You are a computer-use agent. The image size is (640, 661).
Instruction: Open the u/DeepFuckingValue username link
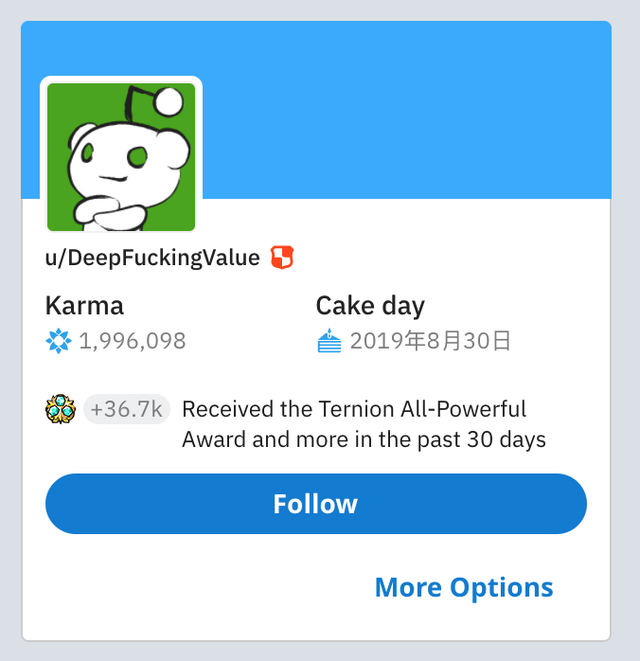click(152, 258)
